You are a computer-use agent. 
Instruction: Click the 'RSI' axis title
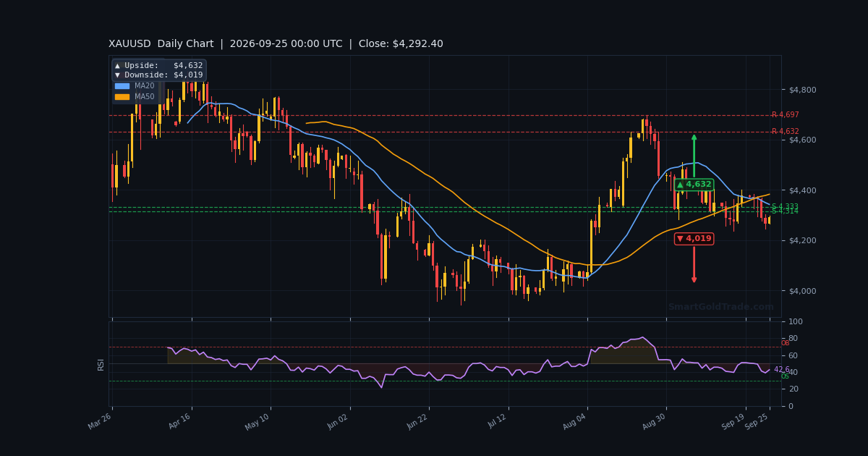pos(101,364)
